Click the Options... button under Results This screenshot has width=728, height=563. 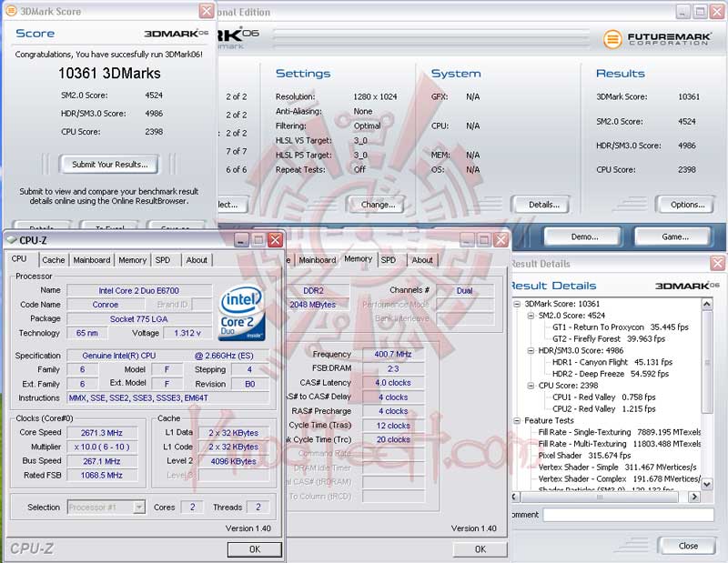[687, 205]
